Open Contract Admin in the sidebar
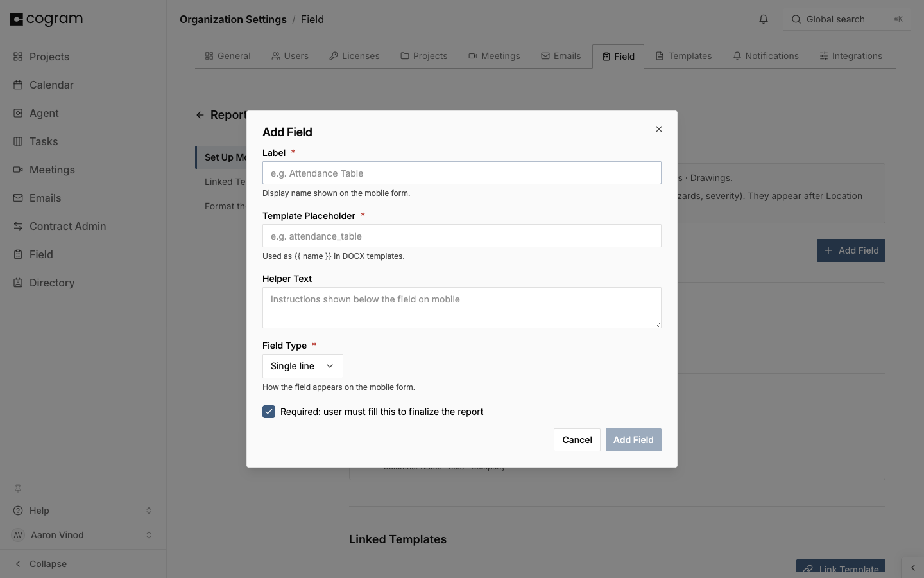The height and width of the screenshot is (578, 924). tap(60, 226)
